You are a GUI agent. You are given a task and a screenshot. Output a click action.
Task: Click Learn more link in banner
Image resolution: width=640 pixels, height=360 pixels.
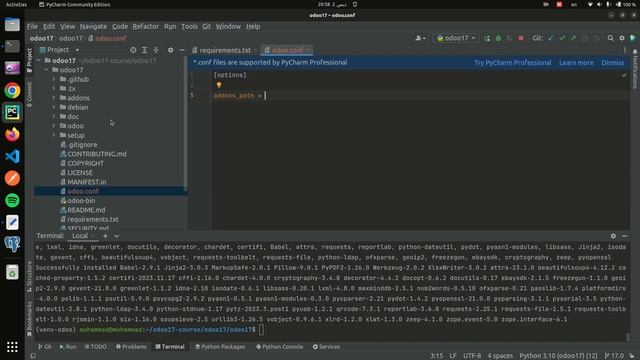(576, 62)
